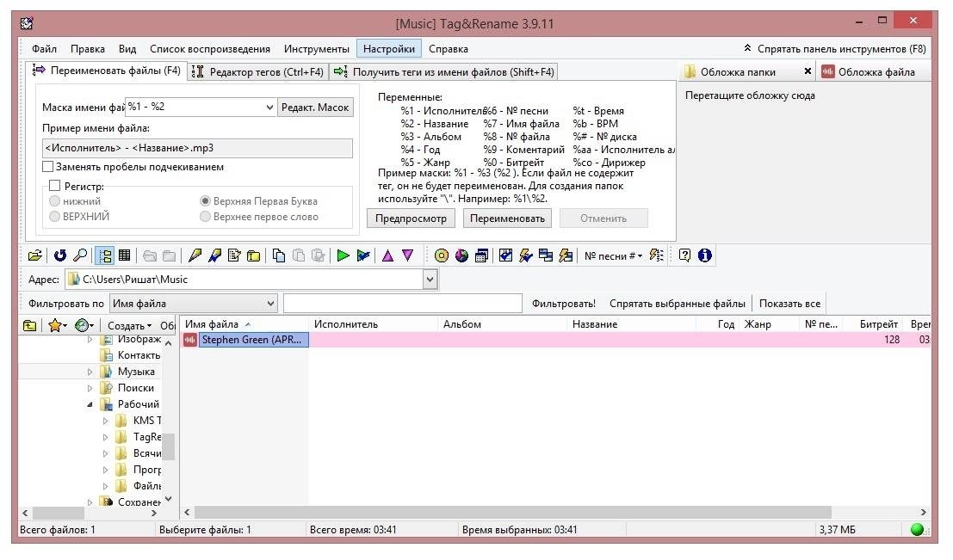Click the copy tags toolbar icon

(279, 255)
